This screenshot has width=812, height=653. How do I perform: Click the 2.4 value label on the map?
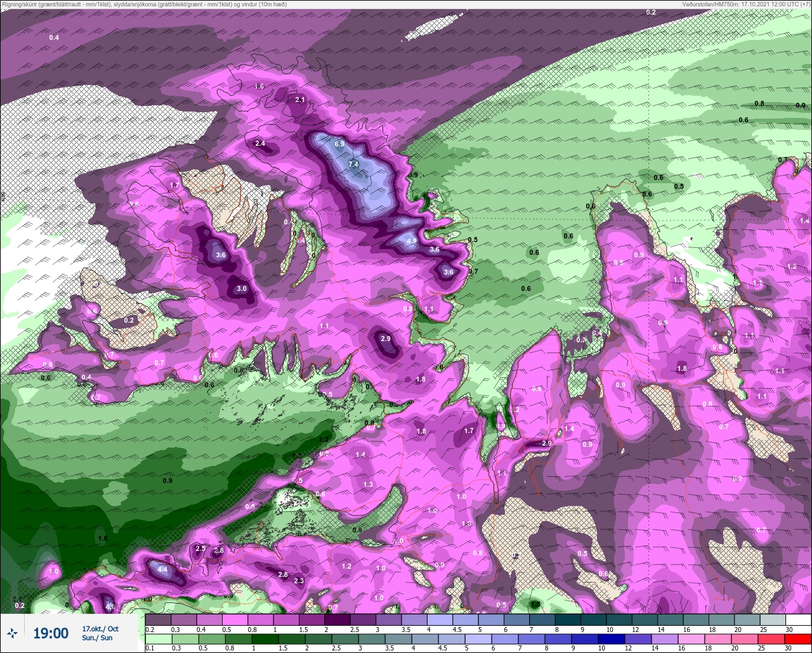(260, 143)
